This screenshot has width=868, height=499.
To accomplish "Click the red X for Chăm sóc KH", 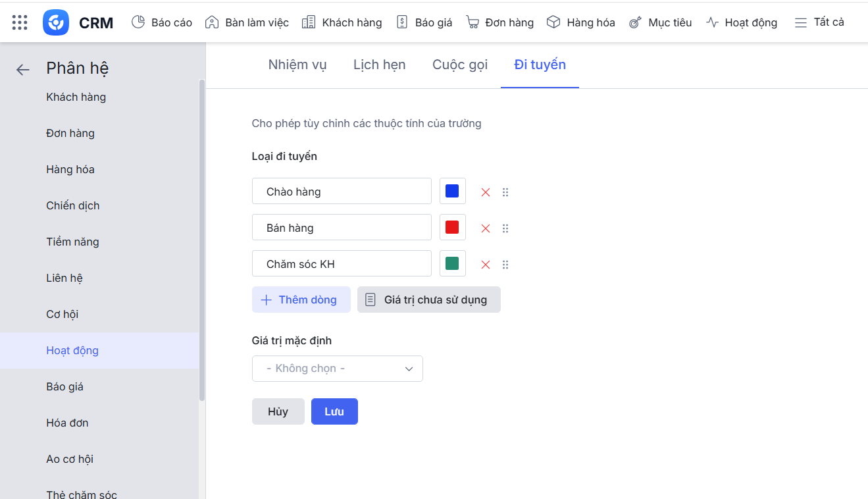I will point(486,265).
